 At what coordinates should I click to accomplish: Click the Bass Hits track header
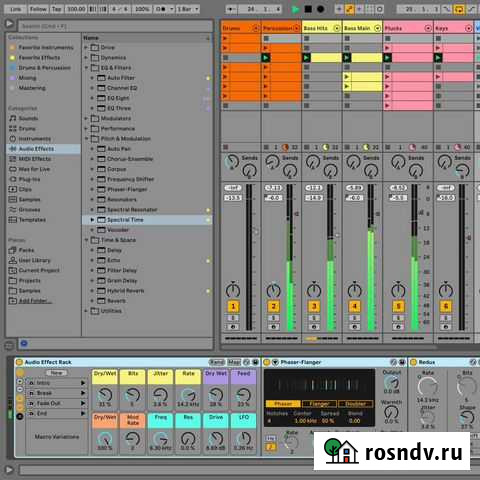322,28
